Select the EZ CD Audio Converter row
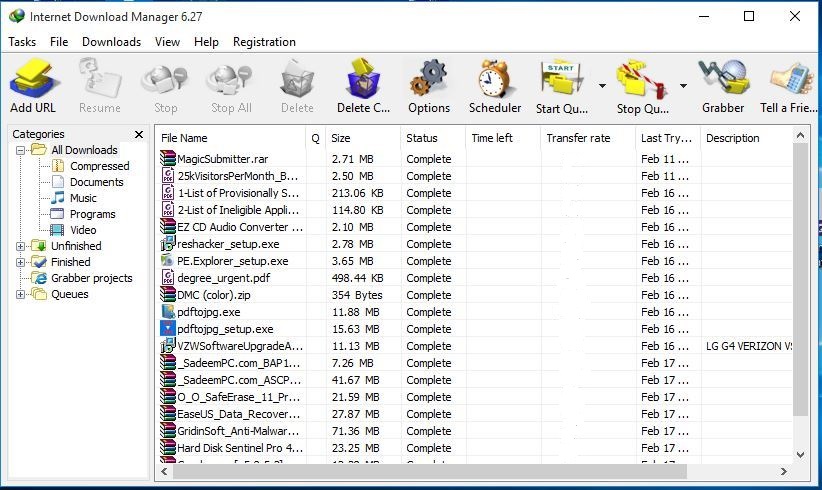Viewport: 822px width, 490px height. 474,227
